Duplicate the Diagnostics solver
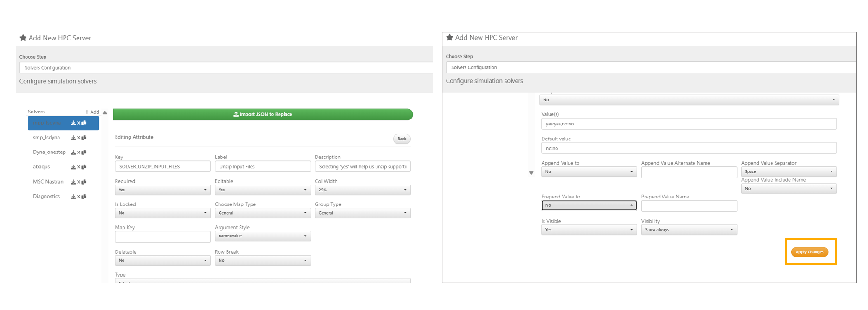868x310 pixels. (84, 197)
